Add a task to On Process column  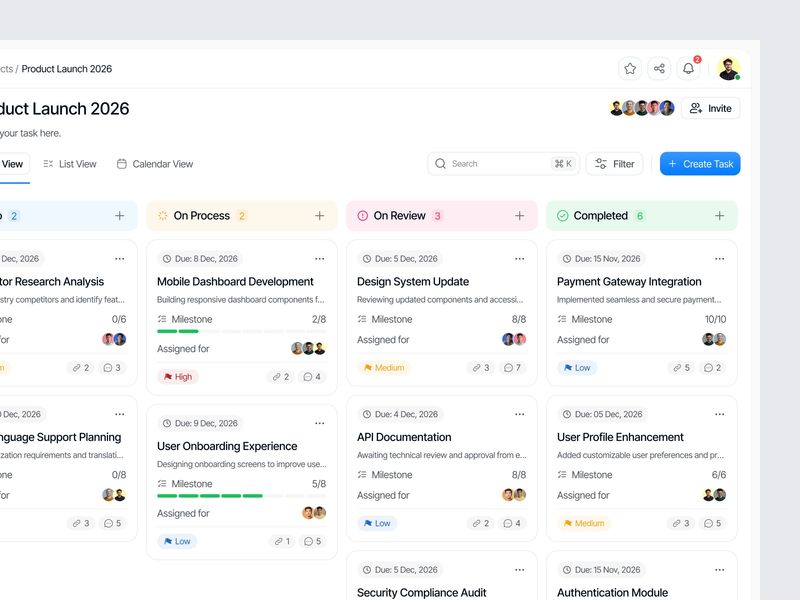(x=319, y=216)
